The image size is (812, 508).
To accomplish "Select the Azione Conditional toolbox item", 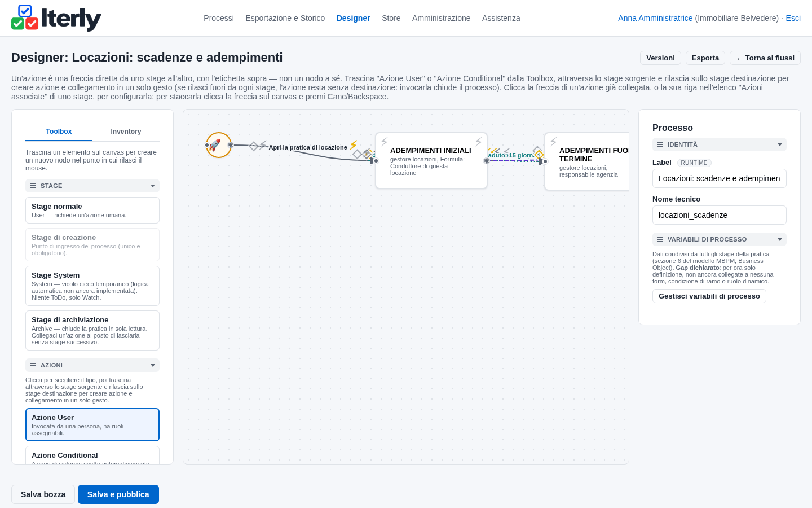I will [x=92, y=456].
